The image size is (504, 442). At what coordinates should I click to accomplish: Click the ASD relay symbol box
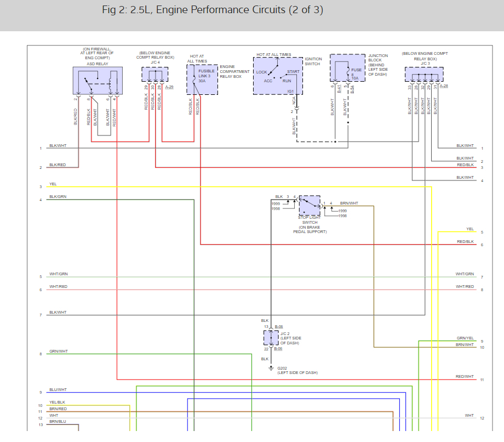[x=98, y=81]
